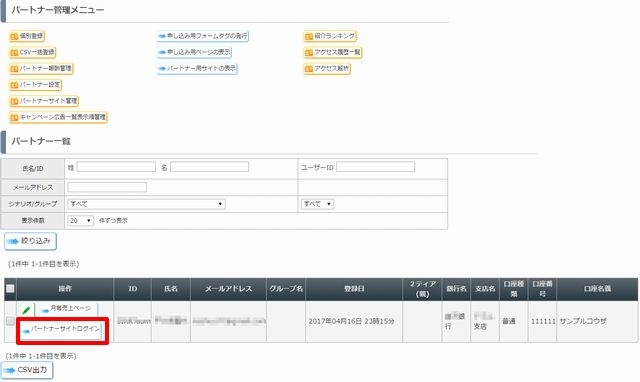
Task: Click the 口座種類 column header
Action: (x=513, y=289)
